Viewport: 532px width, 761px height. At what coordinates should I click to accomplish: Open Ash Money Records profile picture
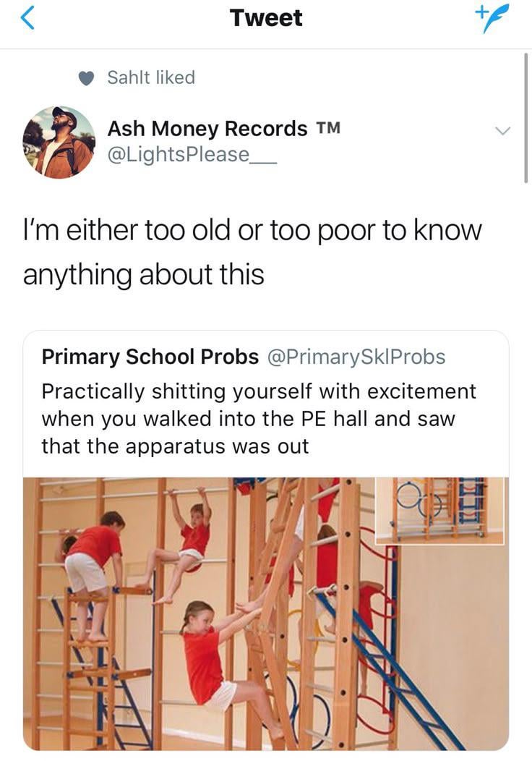[x=59, y=143]
